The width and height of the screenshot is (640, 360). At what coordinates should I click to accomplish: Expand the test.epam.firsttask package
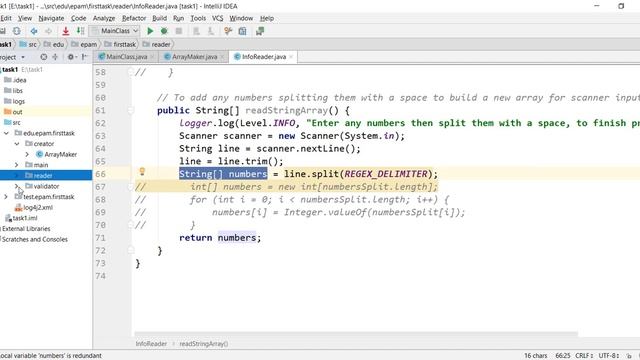6,197
